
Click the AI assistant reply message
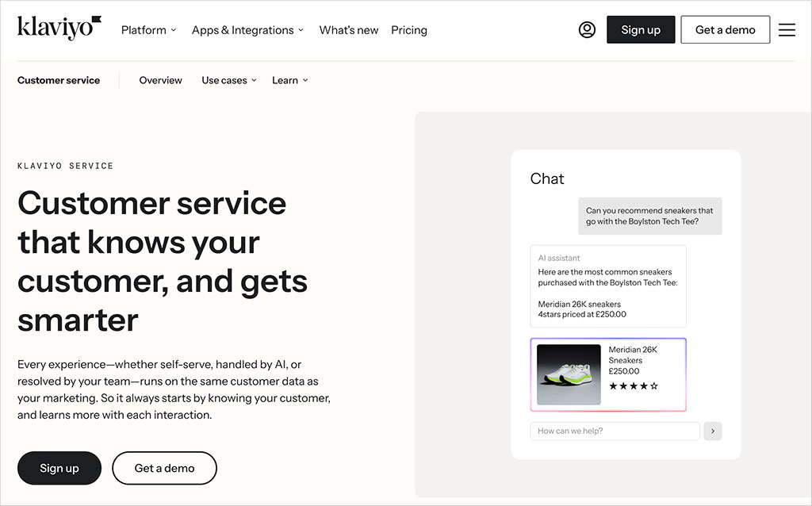coord(608,286)
